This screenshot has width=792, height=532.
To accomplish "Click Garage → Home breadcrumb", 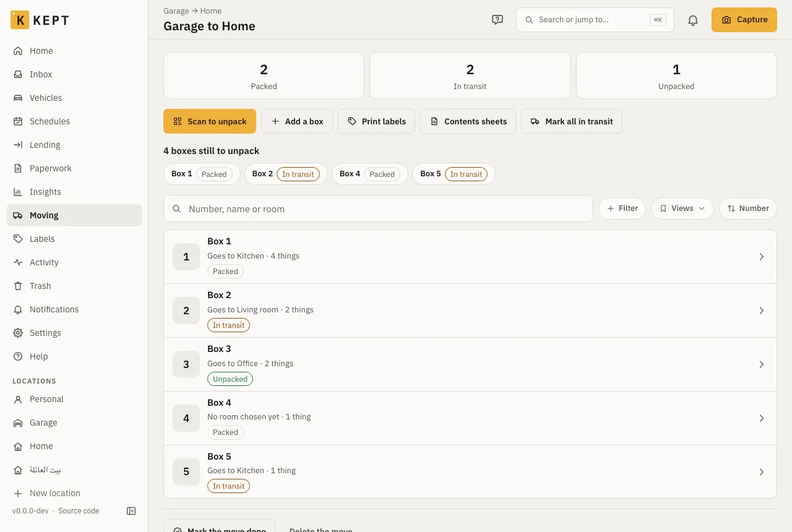I will click(192, 11).
